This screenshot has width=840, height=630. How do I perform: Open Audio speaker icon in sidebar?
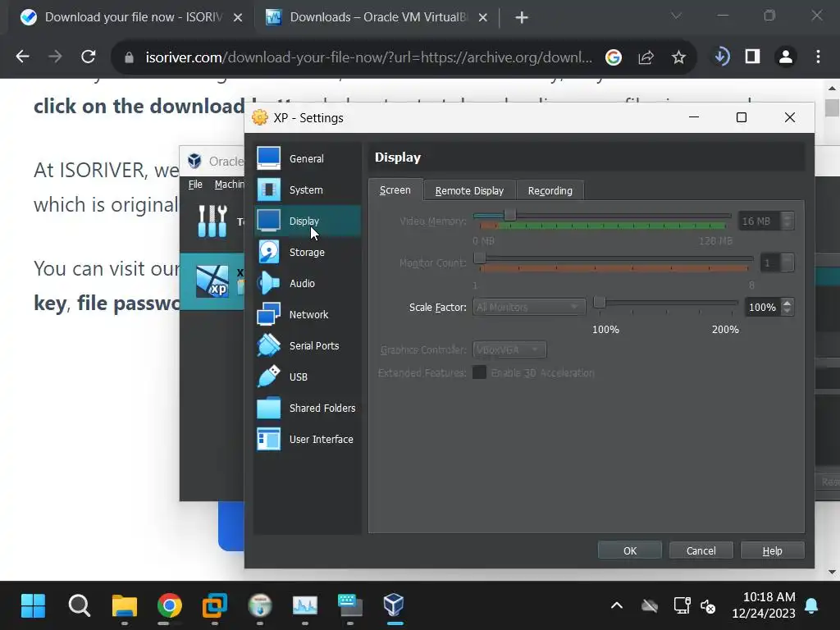pyautogui.click(x=268, y=283)
